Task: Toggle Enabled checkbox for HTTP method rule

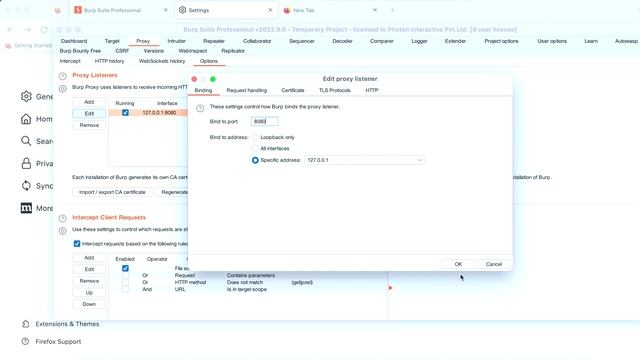Action: (x=125, y=282)
